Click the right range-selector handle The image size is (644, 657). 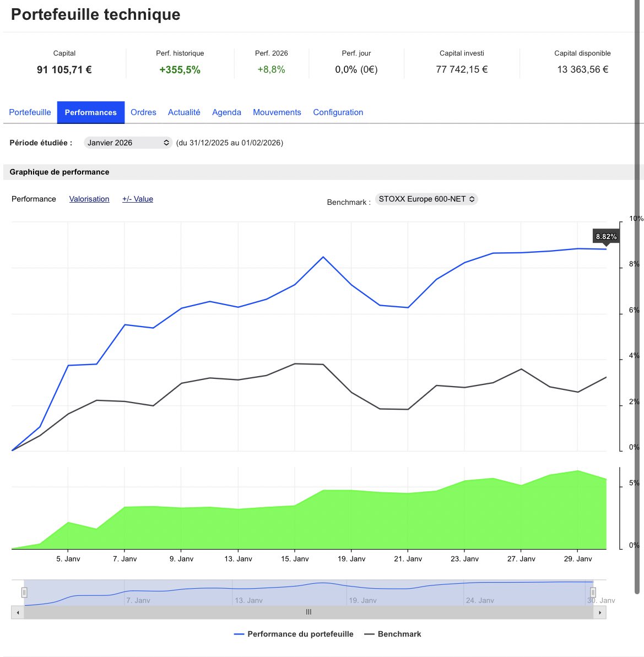pyautogui.click(x=592, y=591)
